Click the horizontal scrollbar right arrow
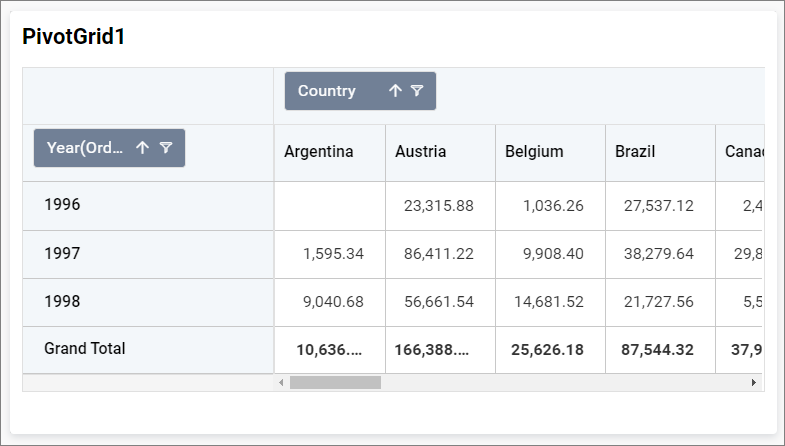The width and height of the screenshot is (785, 446). tap(754, 383)
